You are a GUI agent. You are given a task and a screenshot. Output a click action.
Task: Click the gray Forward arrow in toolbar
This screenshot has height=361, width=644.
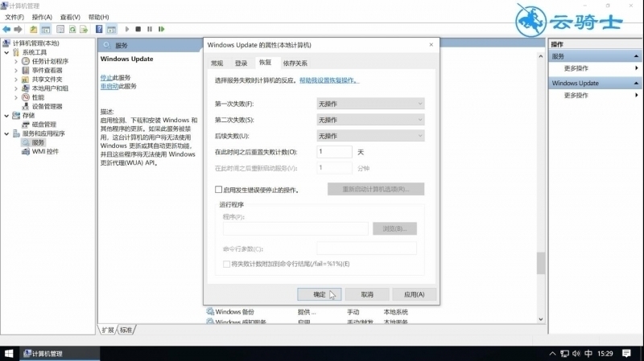[x=18, y=29]
